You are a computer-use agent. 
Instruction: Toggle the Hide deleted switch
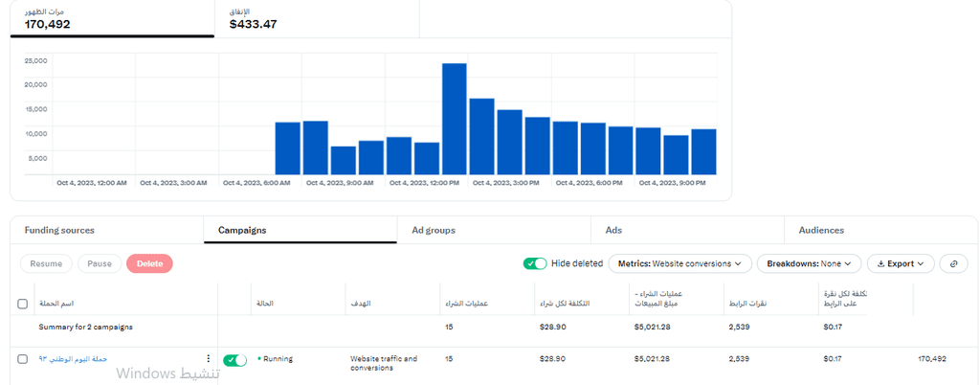[x=535, y=263]
